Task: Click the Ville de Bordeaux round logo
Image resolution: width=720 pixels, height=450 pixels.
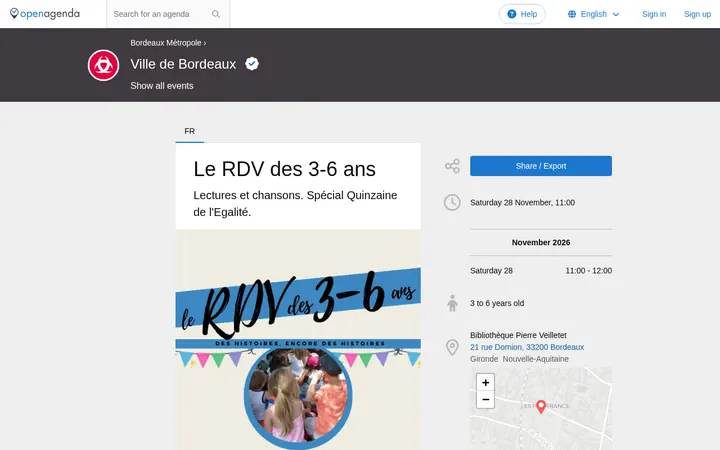Action: [103, 65]
